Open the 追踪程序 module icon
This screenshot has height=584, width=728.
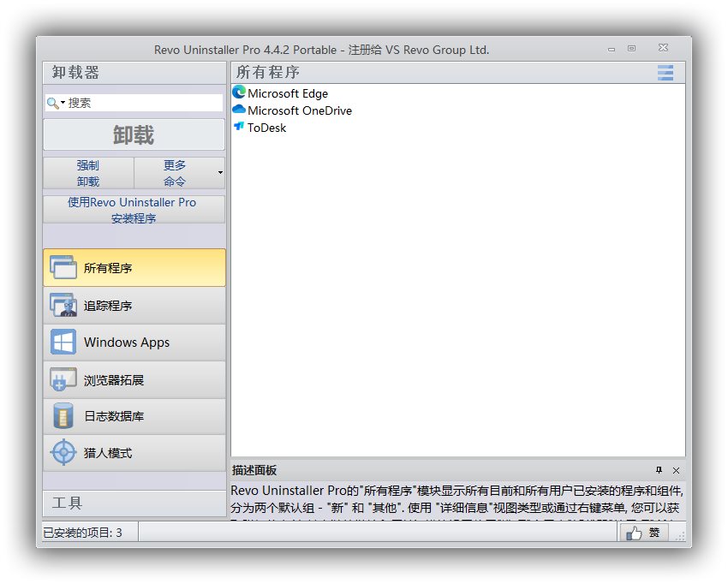[x=63, y=305]
